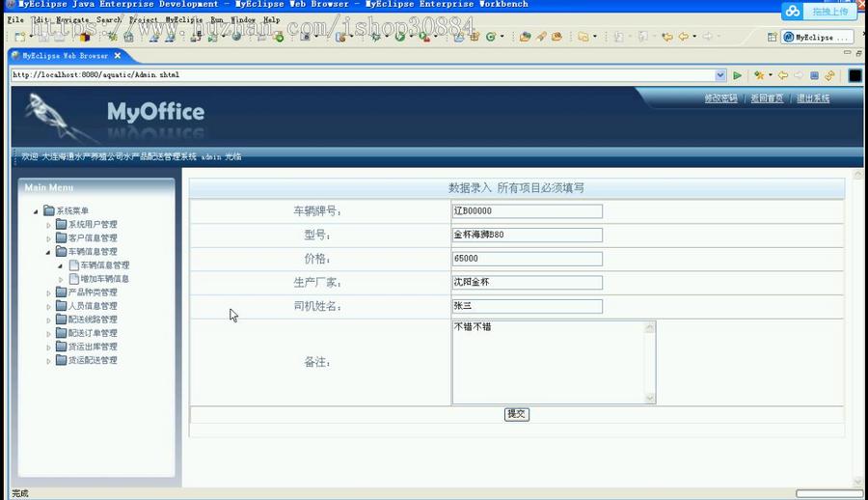This screenshot has width=868, height=500.
Task: Click the colorful cube toolbar icon
Action: coord(85,37)
